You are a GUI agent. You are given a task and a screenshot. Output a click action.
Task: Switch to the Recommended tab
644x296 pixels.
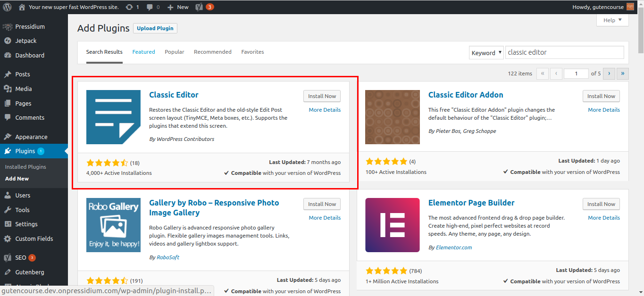pyautogui.click(x=213, y=52)
